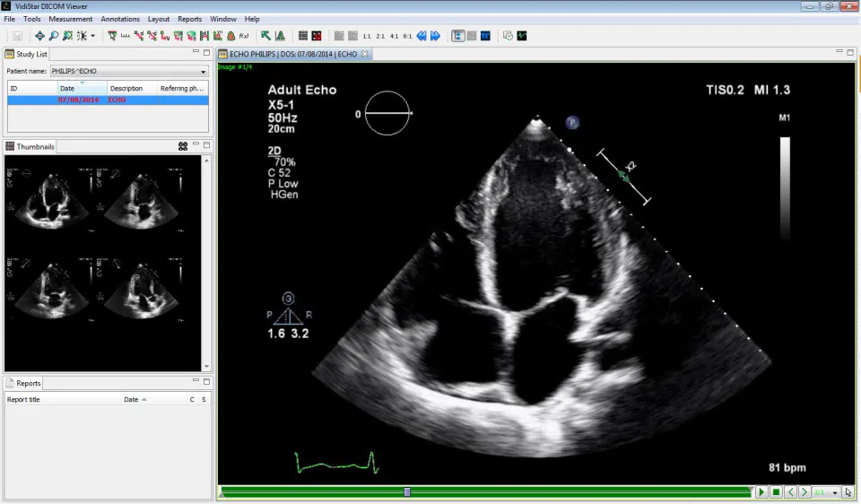The width and height of the screenshot is (861, 504).
Task: Click the red-black tile layout icon
Action: tap(317, 36)
